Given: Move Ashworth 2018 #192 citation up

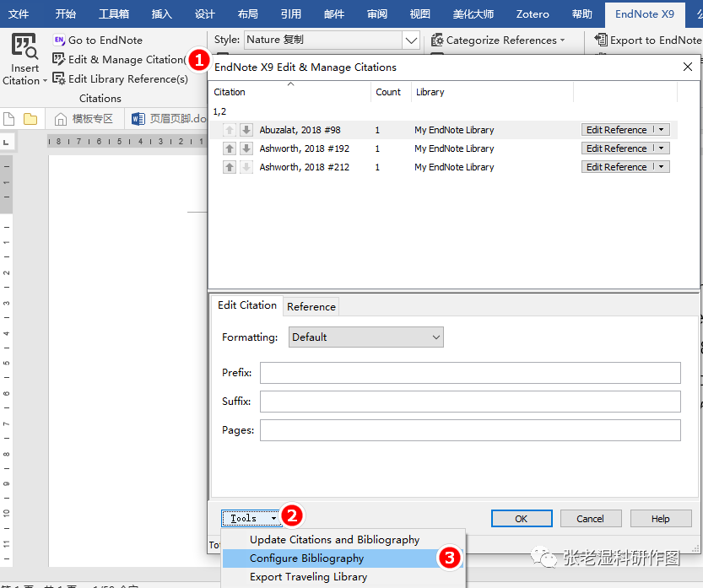Looking at the screenshot, I should click(229, 148).
